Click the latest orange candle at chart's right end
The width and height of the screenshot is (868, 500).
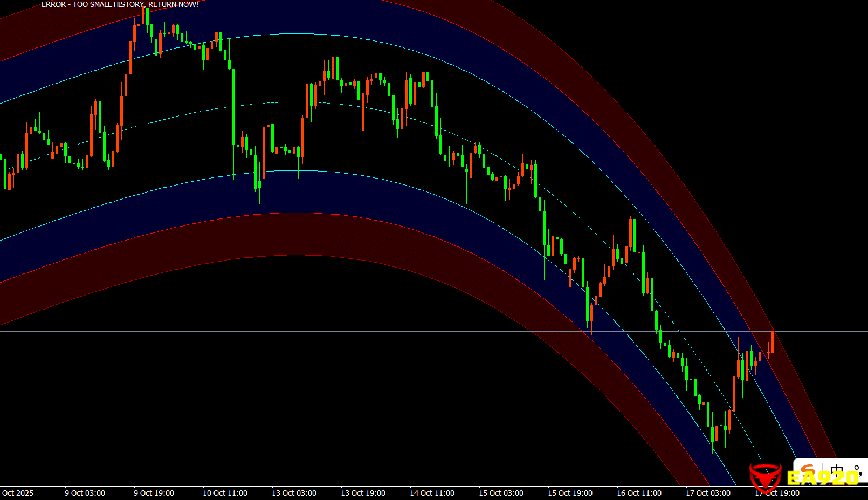pyautogui.click(x=773, y=342)
